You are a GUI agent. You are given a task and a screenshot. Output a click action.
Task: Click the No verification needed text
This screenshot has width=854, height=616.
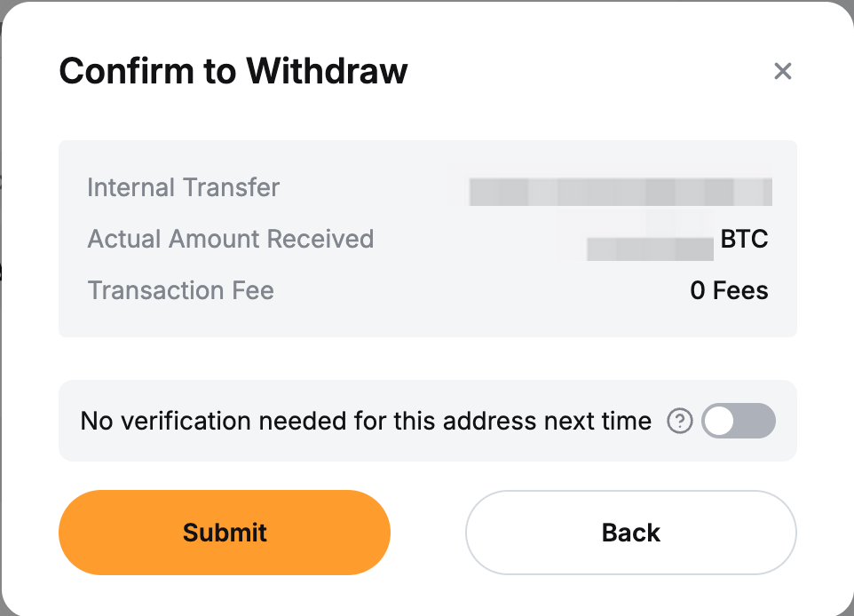pyautogui.click(x=365, y=422)
